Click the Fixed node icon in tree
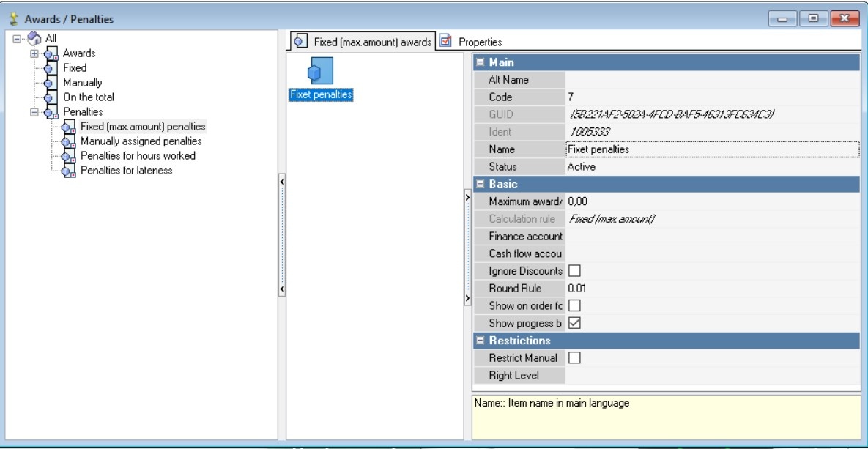The width and height of the screenshot is (868, 449). [51, 69]
